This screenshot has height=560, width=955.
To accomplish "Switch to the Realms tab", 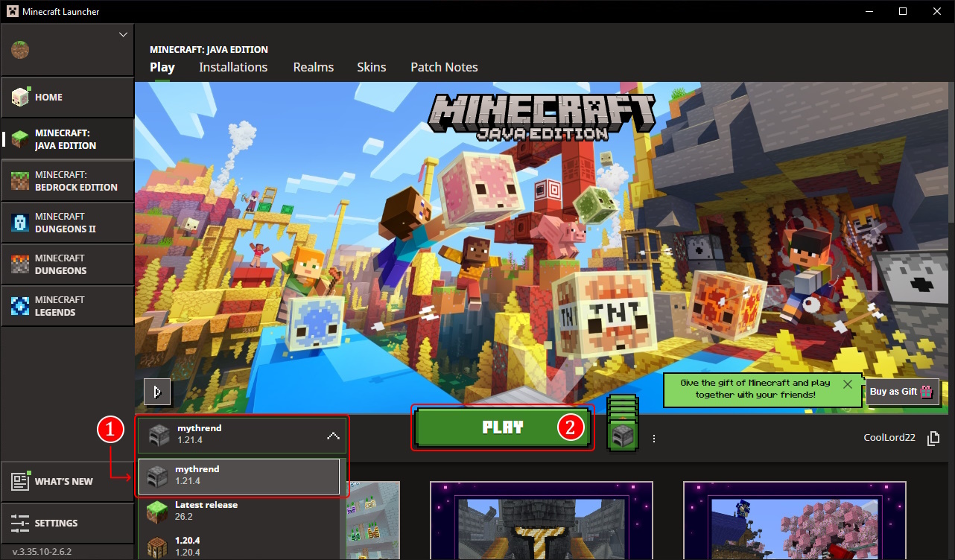I will point(314,67).
